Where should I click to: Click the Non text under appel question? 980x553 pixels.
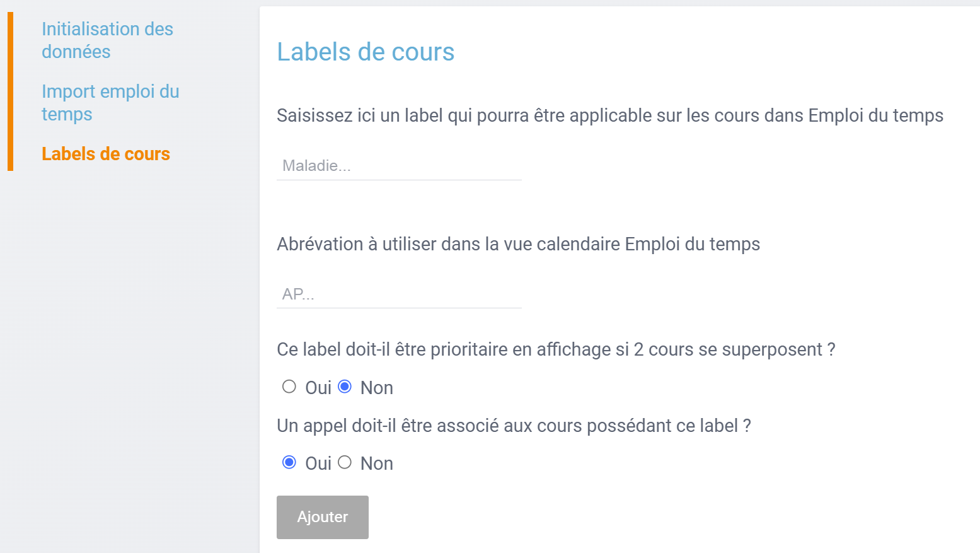377,463
